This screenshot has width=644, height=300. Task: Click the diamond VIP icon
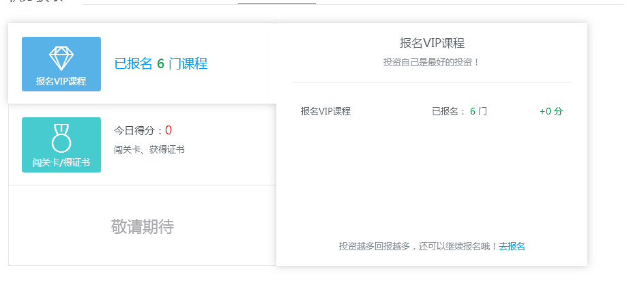point(61,58)
